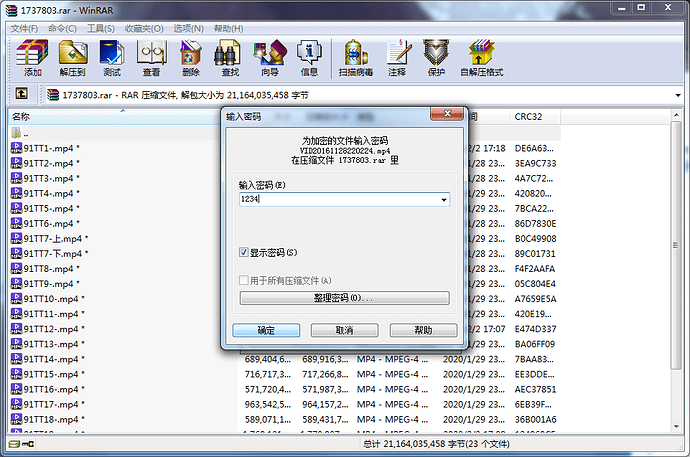Viewport: 690px width, 457px height.
Task: Click CRC32 value 86D7830E
Action: pos(535,223)
